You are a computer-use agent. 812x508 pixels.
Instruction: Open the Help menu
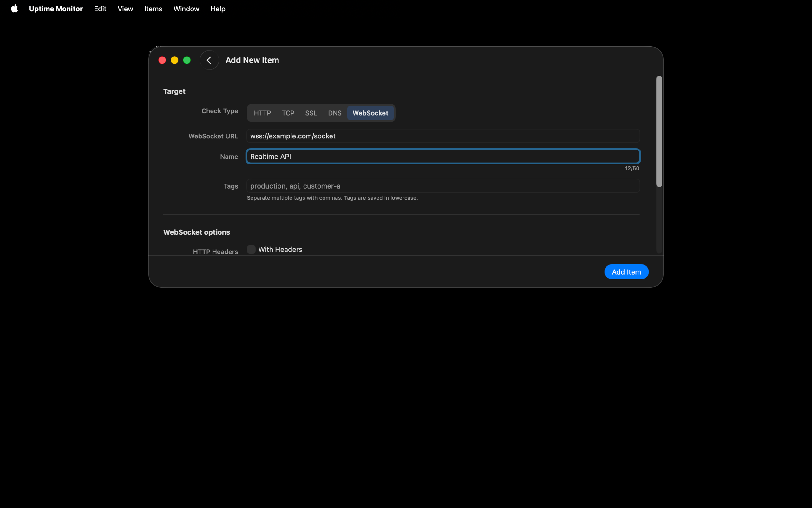point(218,9)
